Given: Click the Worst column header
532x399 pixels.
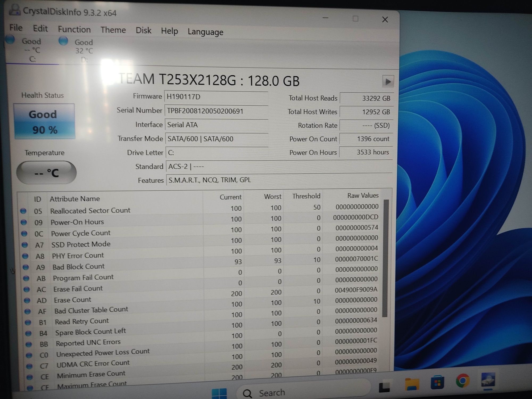Looking at the screenshot, I should pos(272,197).
